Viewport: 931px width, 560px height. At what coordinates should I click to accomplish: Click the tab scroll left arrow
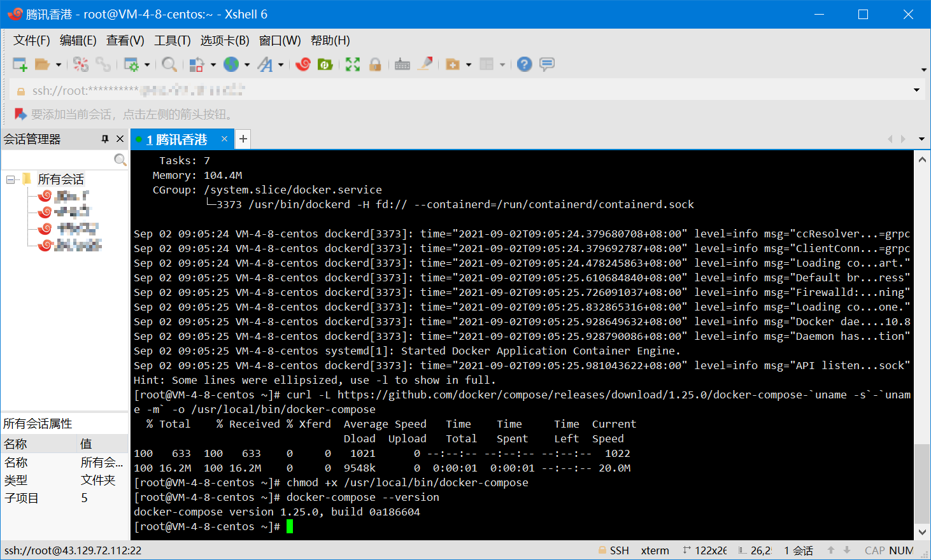[890, 139]
